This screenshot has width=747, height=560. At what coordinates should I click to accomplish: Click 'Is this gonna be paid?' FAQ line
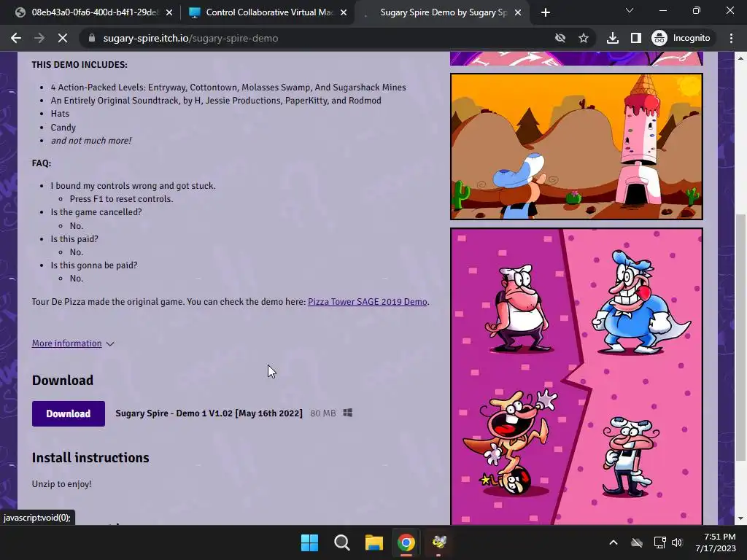point(94,265)
